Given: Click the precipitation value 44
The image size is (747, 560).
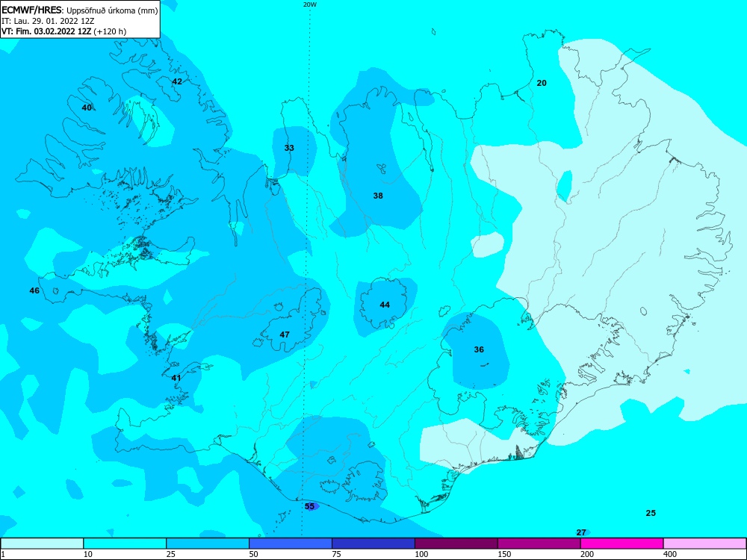Looking at the screenshot, I should pyautogui.click(x=385, y=305).
